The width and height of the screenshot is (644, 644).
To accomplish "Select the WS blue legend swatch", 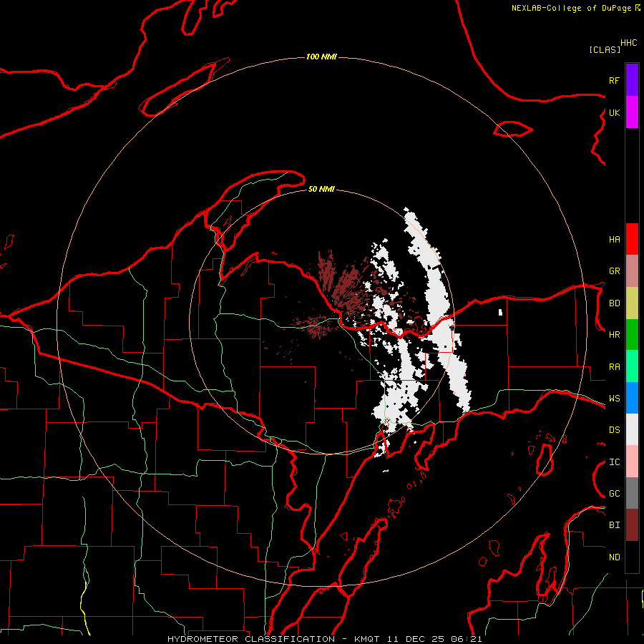I will tap(632, 398).
